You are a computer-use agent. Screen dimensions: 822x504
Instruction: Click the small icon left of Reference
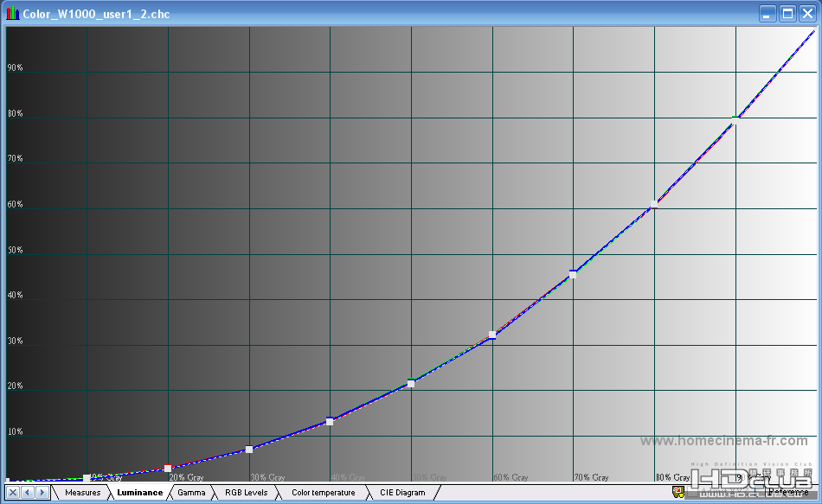tap(678, 491)
